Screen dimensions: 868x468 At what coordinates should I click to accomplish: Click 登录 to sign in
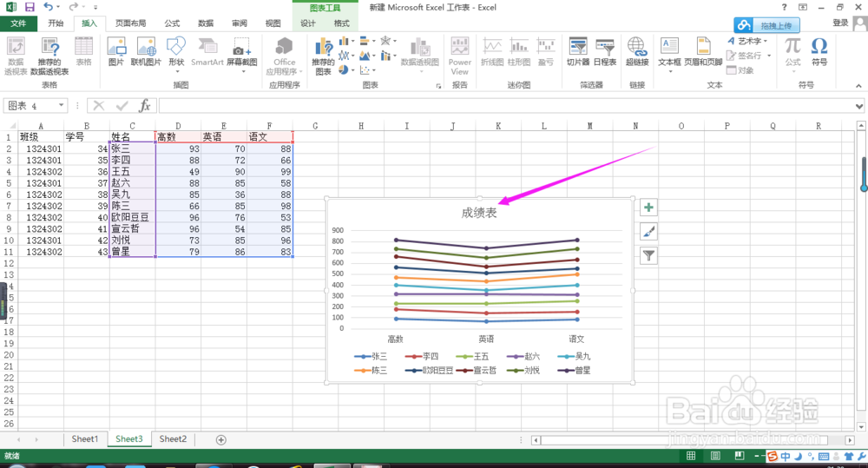coord(840,23)
